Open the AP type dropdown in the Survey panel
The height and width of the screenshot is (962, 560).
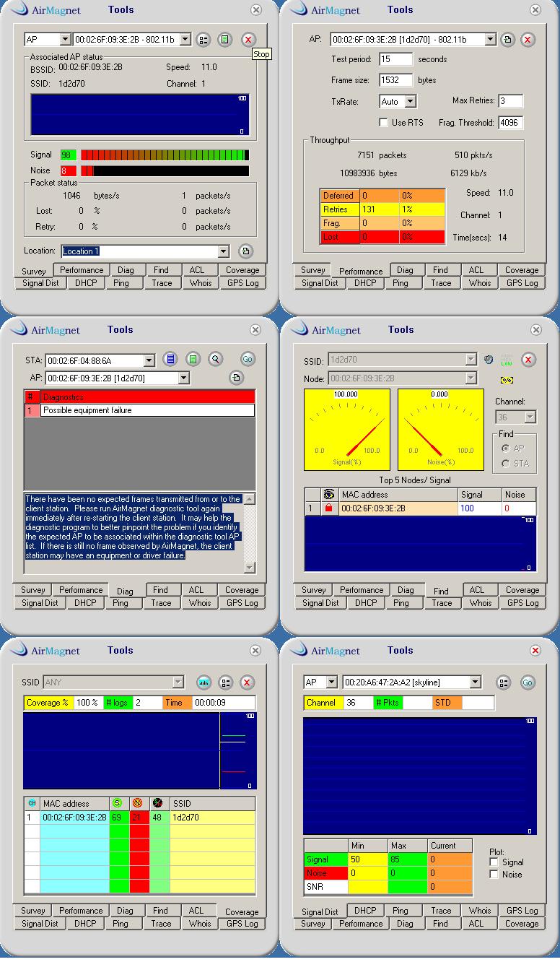click(65, 39)
